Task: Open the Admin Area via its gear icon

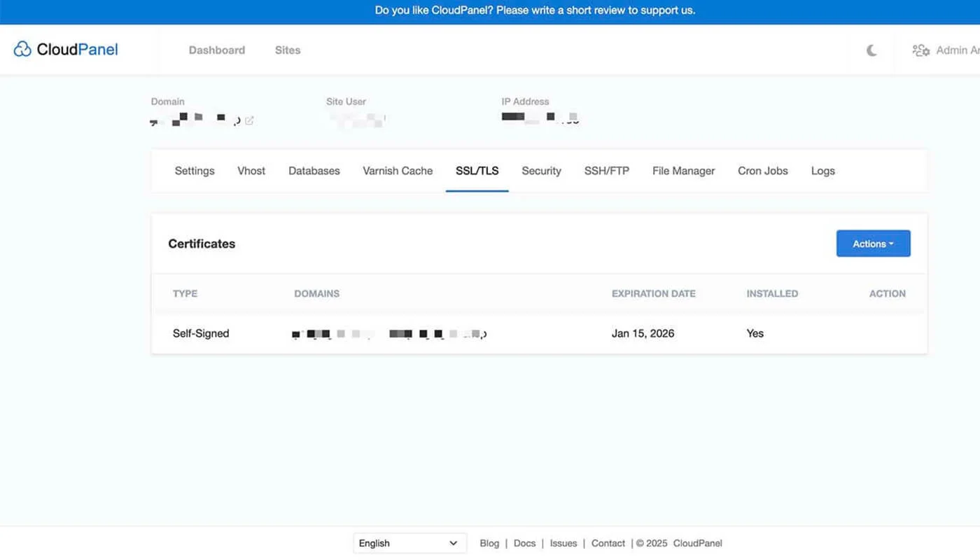Action: click(x=921, y=50)
